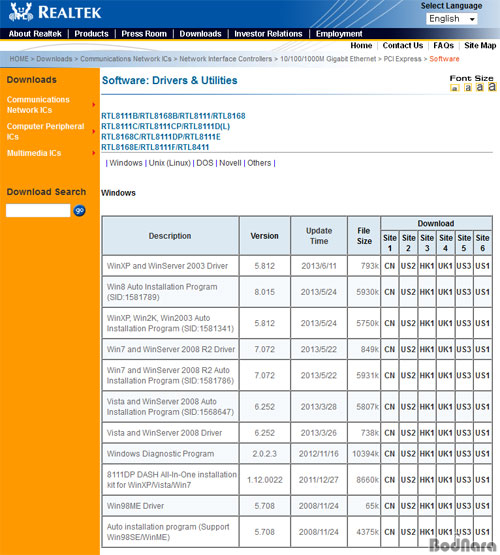Download Win7 WinServer 2008 R2 Driver from CN
Image resolution: width=500 pixels, height=555 pixels.
pyautogui.click(x=390, y=349)
